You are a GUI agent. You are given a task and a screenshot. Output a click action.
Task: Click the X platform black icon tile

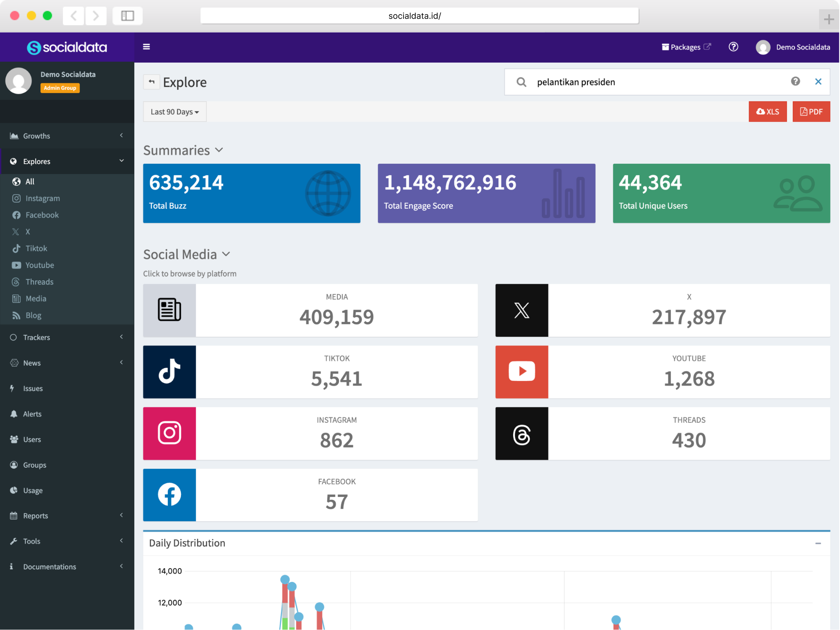tap(521, 310)
